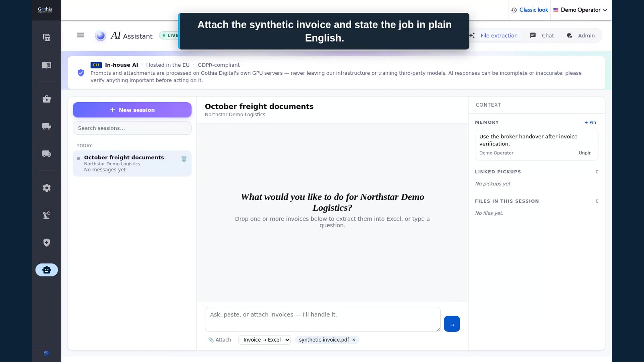Send the message with the arrow button
This screenshot has height=362, width=644.
point(452,324)
